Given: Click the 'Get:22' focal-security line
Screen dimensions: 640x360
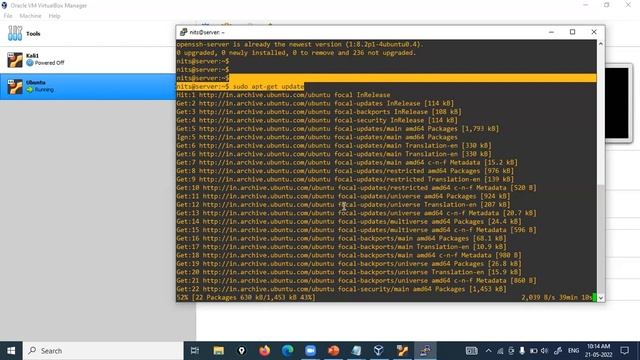Looking at the screenshot, I should tap(342, 289).
